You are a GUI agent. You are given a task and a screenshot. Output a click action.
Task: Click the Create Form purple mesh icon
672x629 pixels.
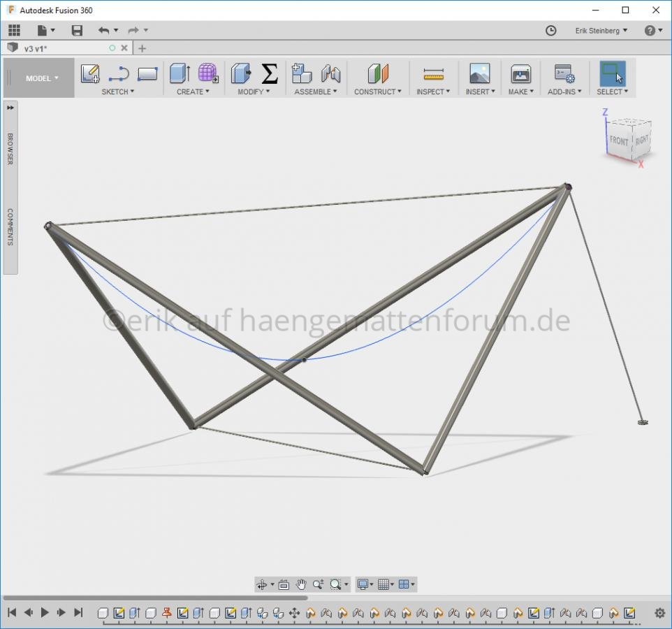point(207,73)
